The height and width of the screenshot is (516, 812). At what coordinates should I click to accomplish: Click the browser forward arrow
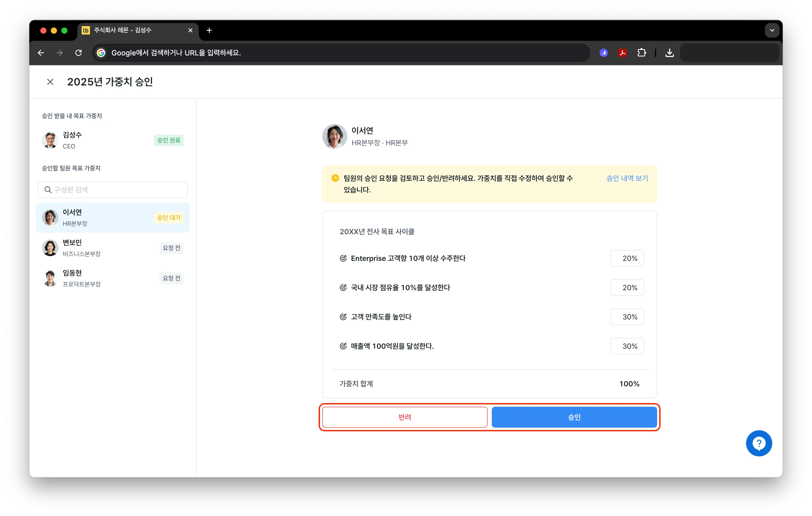pyautogui.click(x=60, y=53)
